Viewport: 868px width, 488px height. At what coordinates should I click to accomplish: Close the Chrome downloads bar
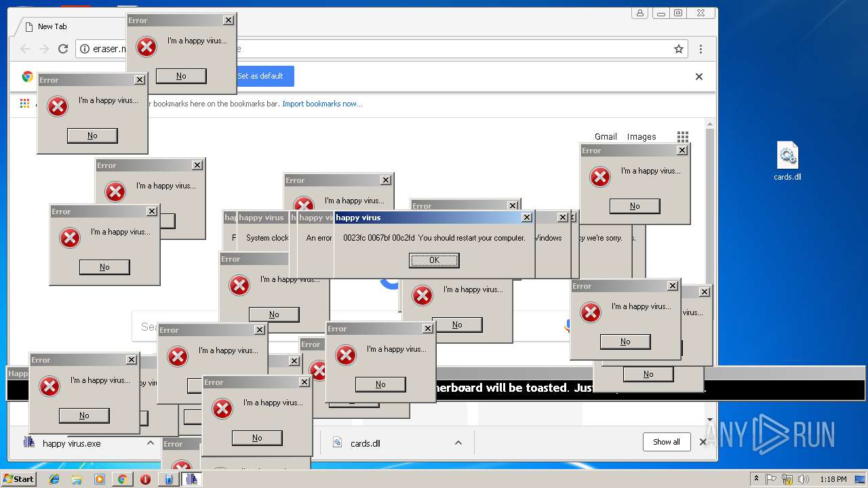[703, 442]
